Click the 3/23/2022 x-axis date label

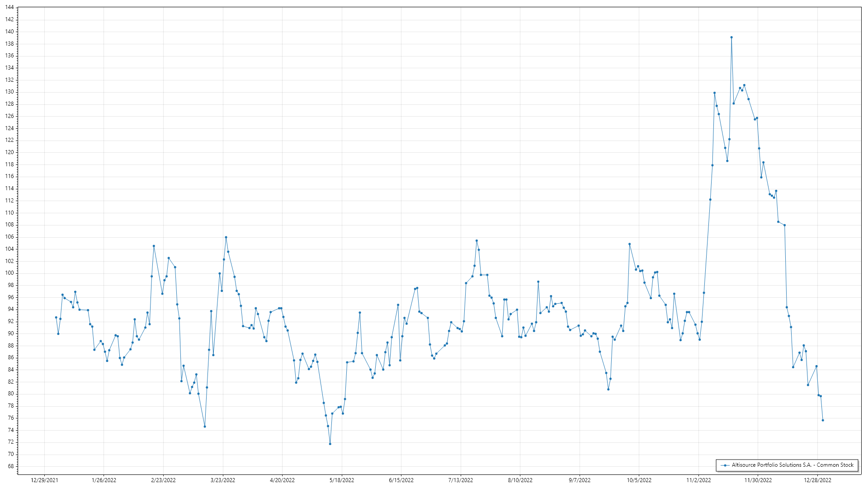223,480
